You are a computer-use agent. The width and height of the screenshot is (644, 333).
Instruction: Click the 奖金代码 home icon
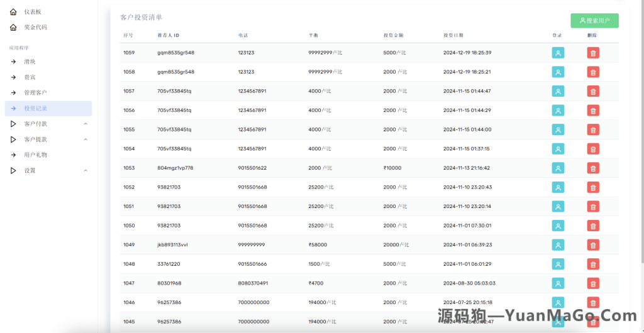13,28
